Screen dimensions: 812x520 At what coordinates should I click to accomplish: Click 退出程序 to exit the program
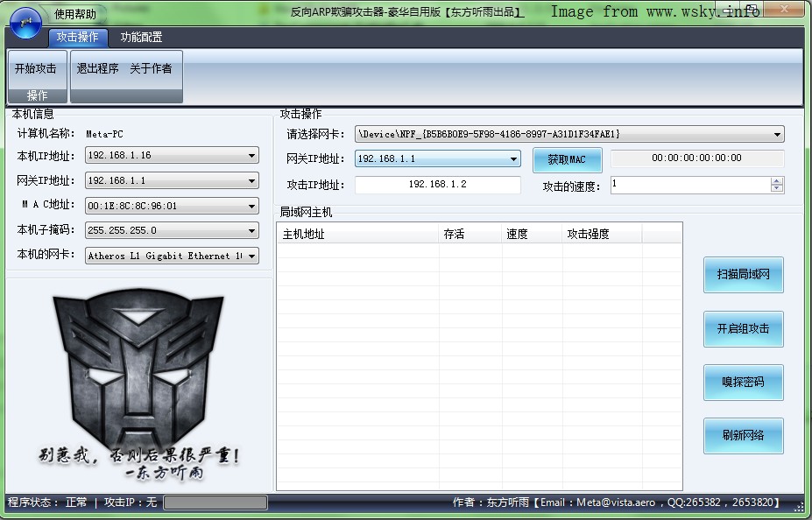tap(98, 68)
